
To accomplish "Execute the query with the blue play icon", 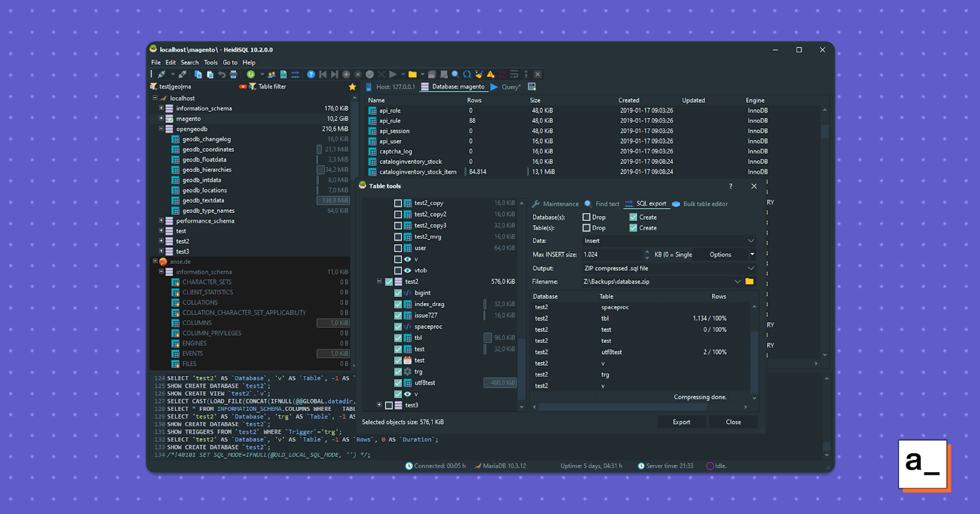I will pos(392,74).
